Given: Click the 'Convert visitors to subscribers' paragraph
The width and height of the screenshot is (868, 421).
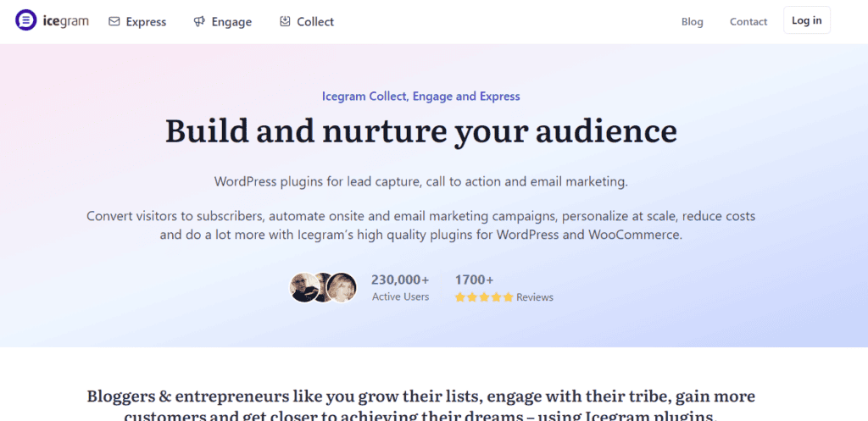Looking at the screenshot, I should click(421, 224).
